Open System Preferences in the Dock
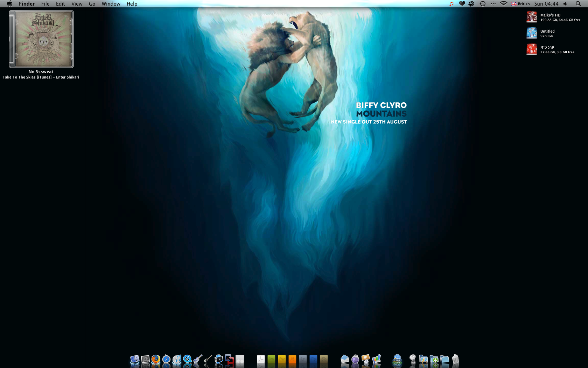The height and width of the screenshot is (368, 588). [x=145, y=360]
